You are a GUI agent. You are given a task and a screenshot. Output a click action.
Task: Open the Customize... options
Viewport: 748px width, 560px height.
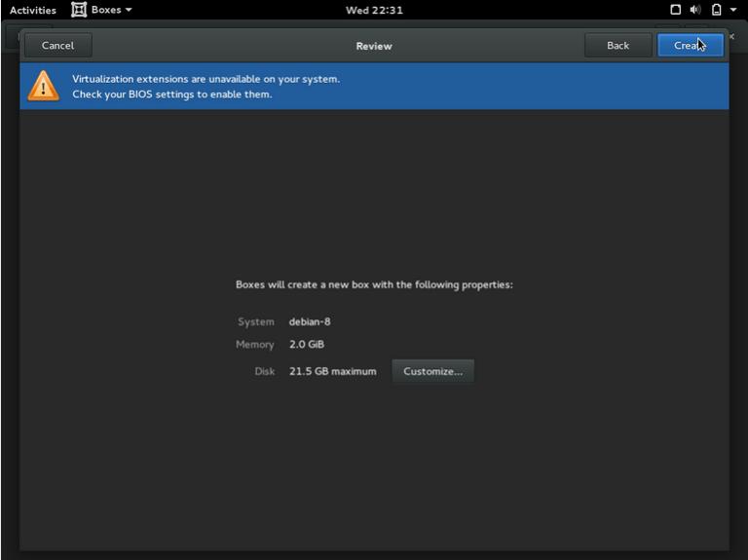tap(432, 371)
